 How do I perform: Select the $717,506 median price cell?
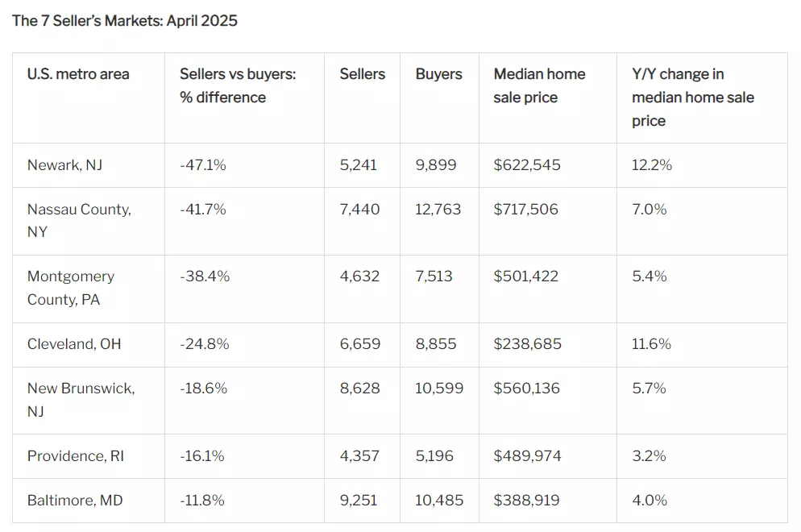point(525,210)
